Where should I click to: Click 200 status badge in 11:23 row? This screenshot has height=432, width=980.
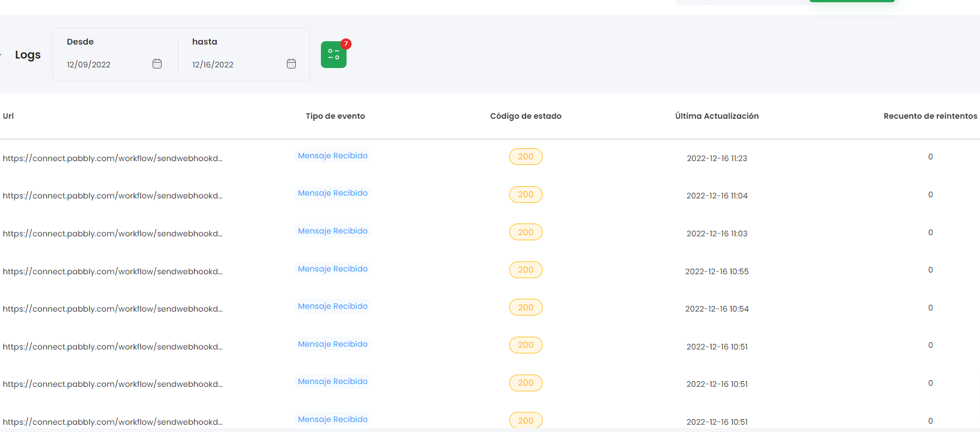tap(526, 157)
